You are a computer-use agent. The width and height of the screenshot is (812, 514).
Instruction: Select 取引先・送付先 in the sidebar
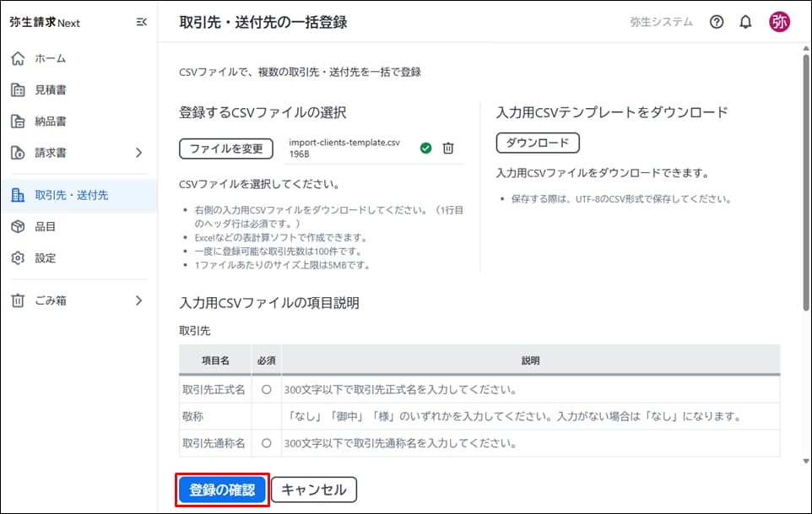[x=71, y=195]
